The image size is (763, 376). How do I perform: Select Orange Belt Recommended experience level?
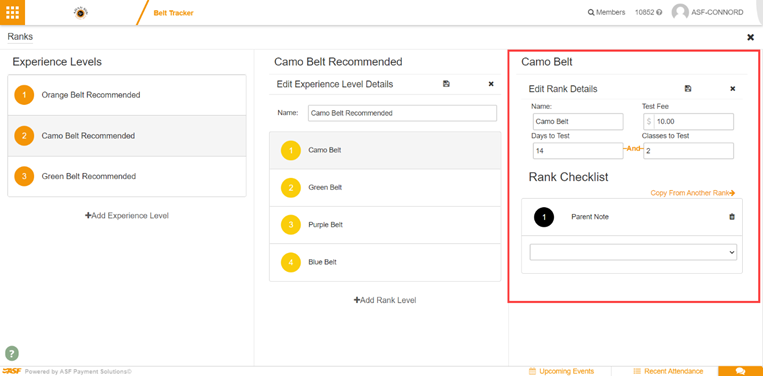tap(127, 95)
